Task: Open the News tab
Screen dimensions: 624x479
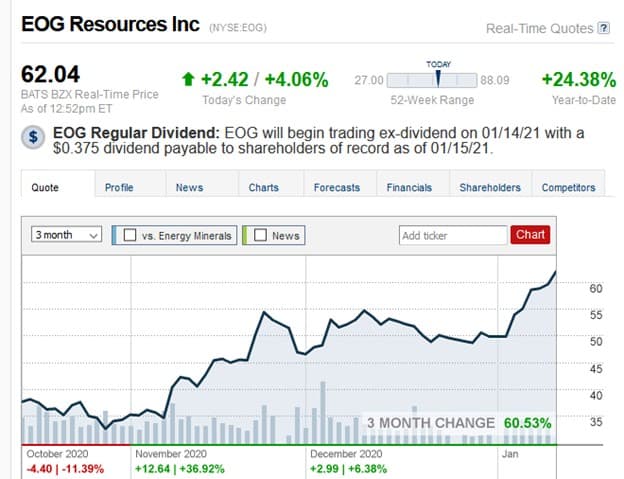Action: [x=189, y=187]
